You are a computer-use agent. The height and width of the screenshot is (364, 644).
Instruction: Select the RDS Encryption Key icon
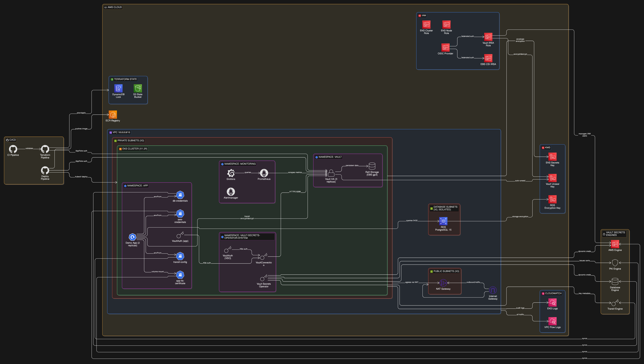click(x=553, y=199)
